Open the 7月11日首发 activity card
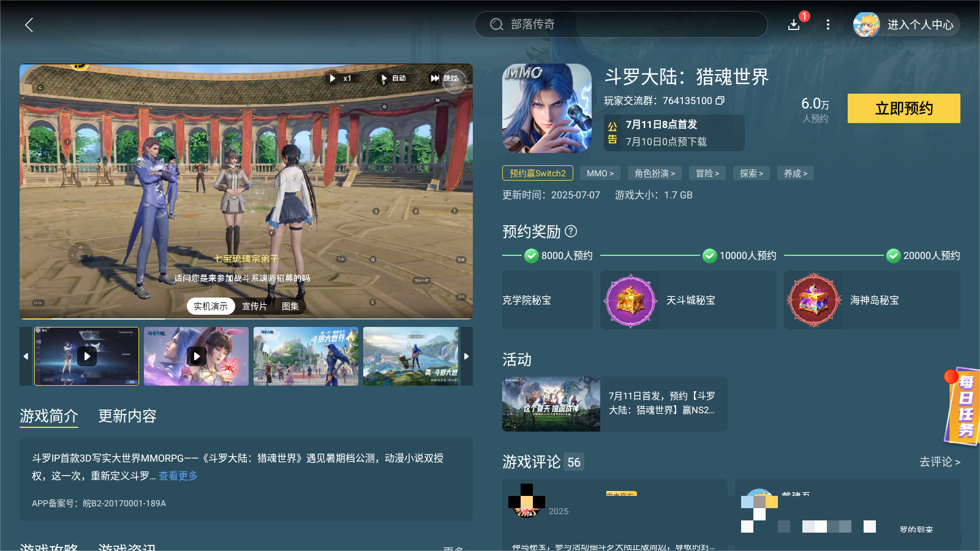Screen dimensions: 980x551 pos(615,404)
